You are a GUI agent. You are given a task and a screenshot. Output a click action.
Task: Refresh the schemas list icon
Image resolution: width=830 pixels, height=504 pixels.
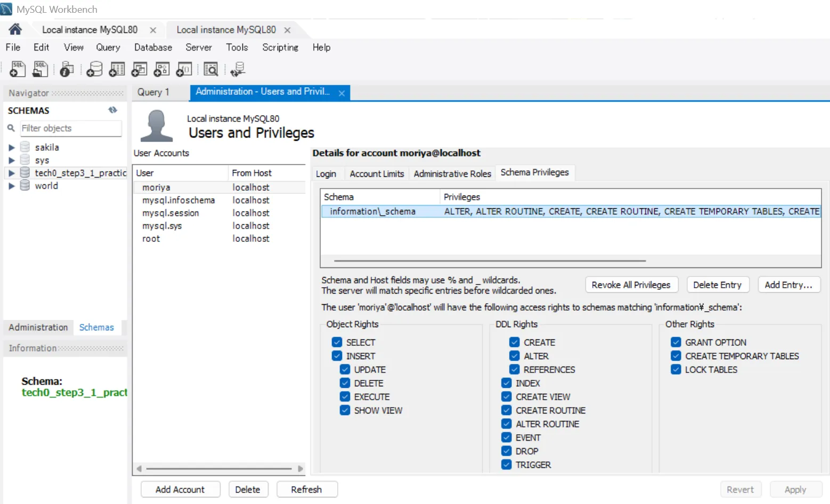[112, 110]
